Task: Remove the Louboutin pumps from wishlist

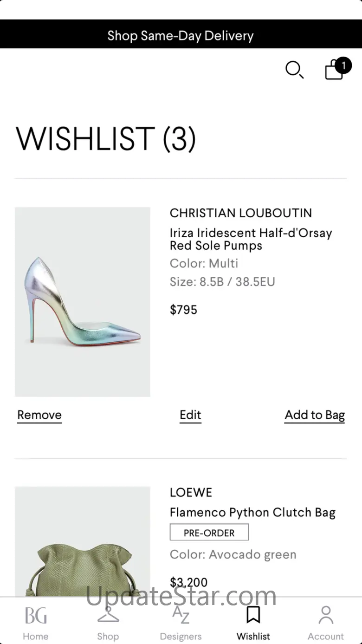Action: tap(39, 415)
